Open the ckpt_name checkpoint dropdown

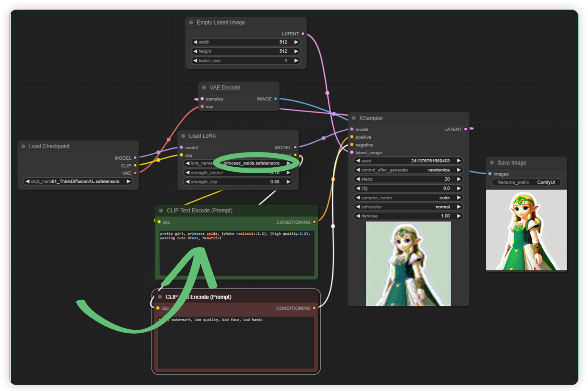[78, 181]
